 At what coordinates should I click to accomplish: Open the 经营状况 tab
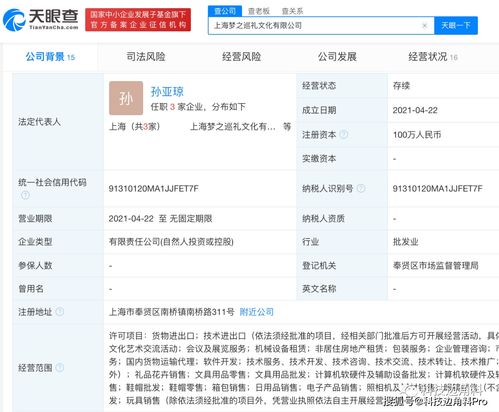[x=432, y=57]
